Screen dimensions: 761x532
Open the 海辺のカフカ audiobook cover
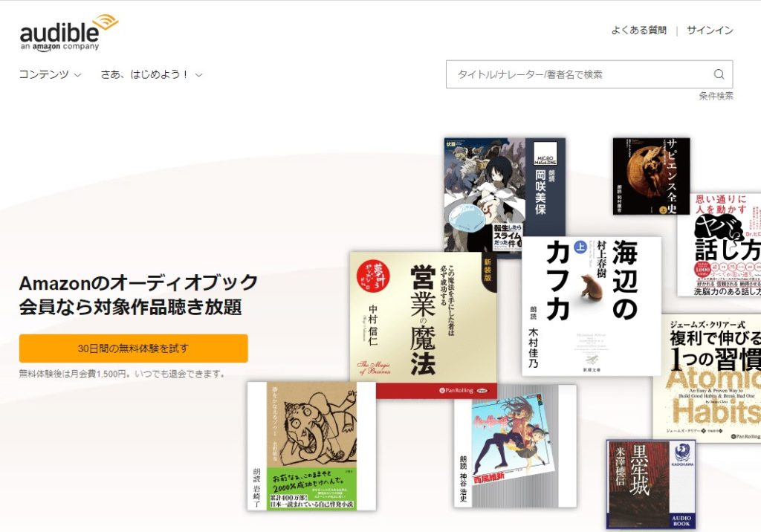click(592, 306)
